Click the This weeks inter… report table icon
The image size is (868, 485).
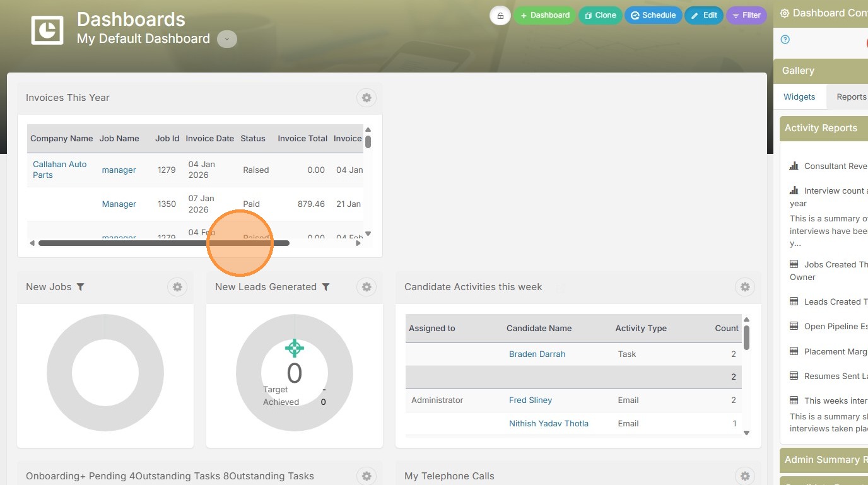tap(794, 400)
